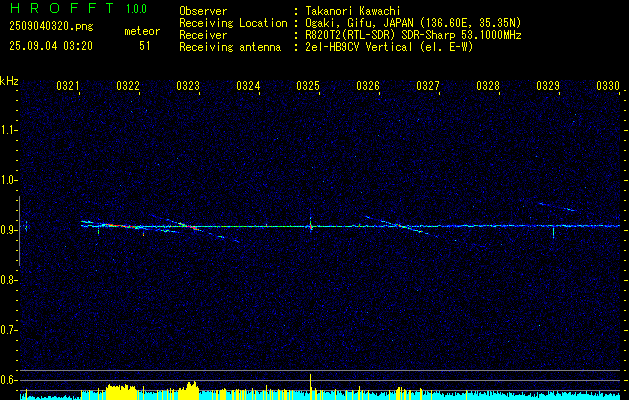
Task: Click the 0324 time marker
Action: 248,86
